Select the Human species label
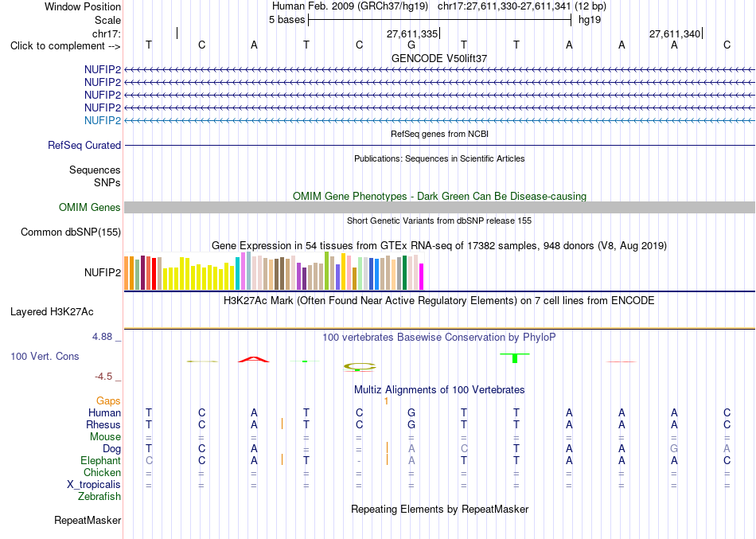The height and width of the screenshot is (539, 756). [x=104, y=412]
